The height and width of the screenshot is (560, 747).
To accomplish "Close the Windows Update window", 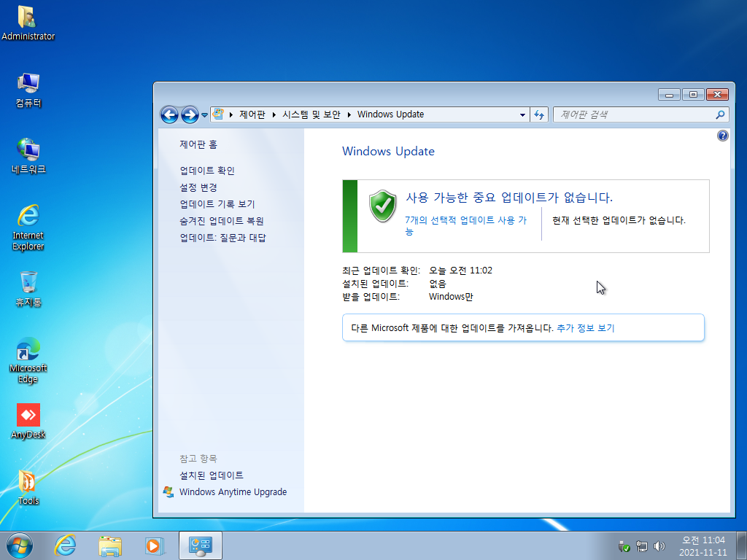I will pyautogui.click(x=717, y=94).
